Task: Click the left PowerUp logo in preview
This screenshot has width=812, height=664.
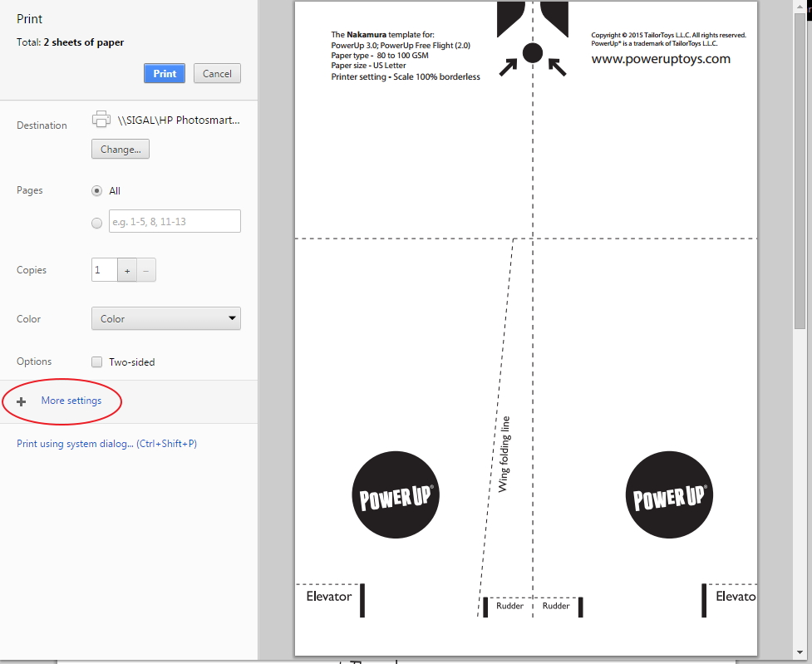Action: (396, 495)
